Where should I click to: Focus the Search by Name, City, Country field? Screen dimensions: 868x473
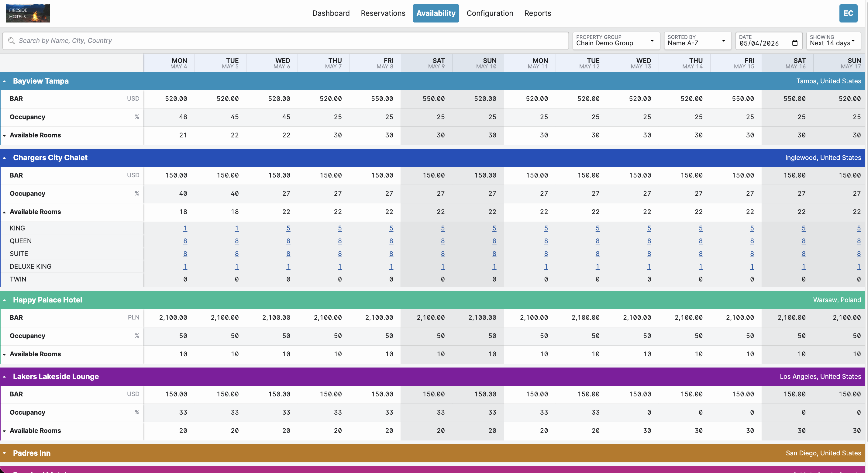pyautogui.click(x=286, y=41)
